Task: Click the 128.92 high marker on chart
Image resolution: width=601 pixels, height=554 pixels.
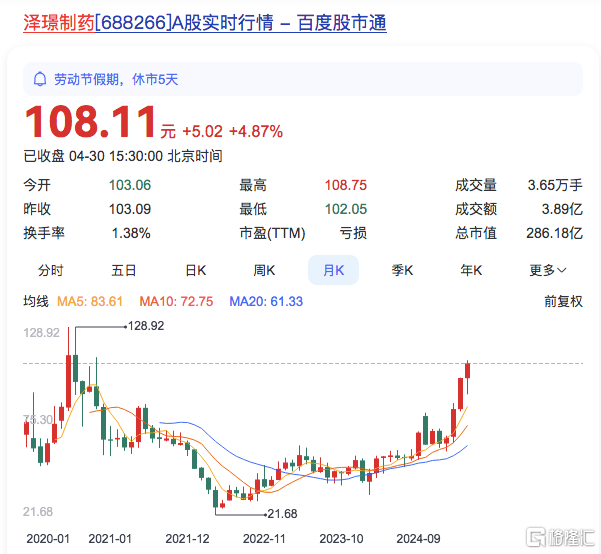Action: click(x=146, y=326)
